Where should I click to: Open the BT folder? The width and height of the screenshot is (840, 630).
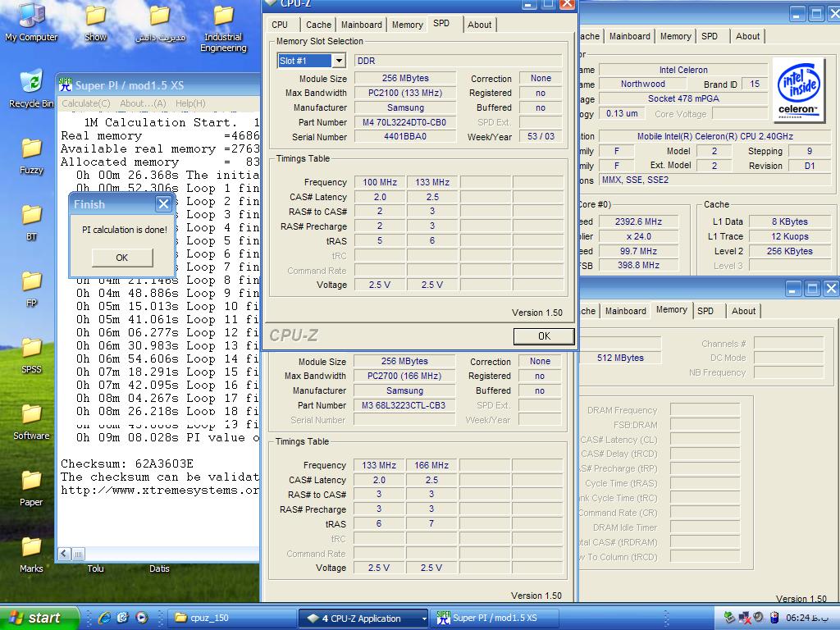[x=31, y=222]
